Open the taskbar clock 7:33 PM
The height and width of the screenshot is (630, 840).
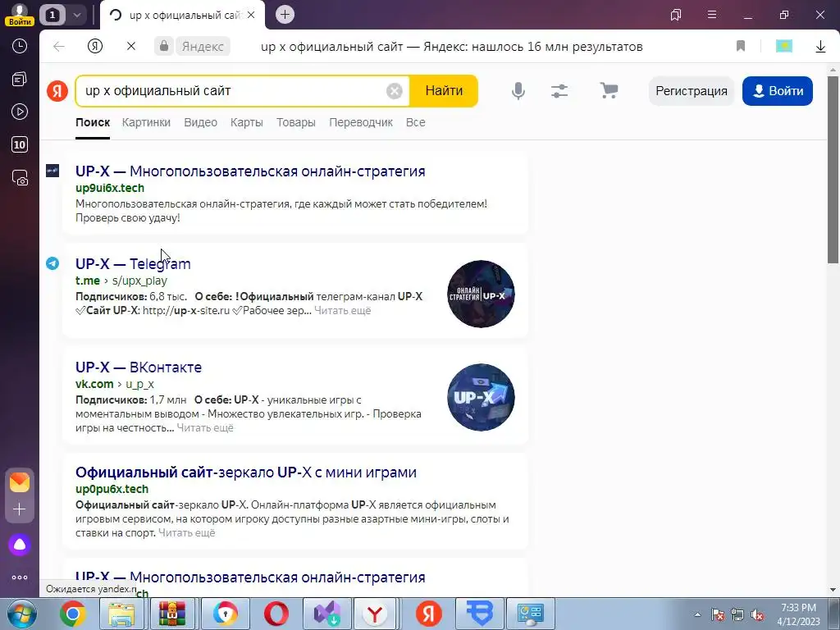[798, 614]
